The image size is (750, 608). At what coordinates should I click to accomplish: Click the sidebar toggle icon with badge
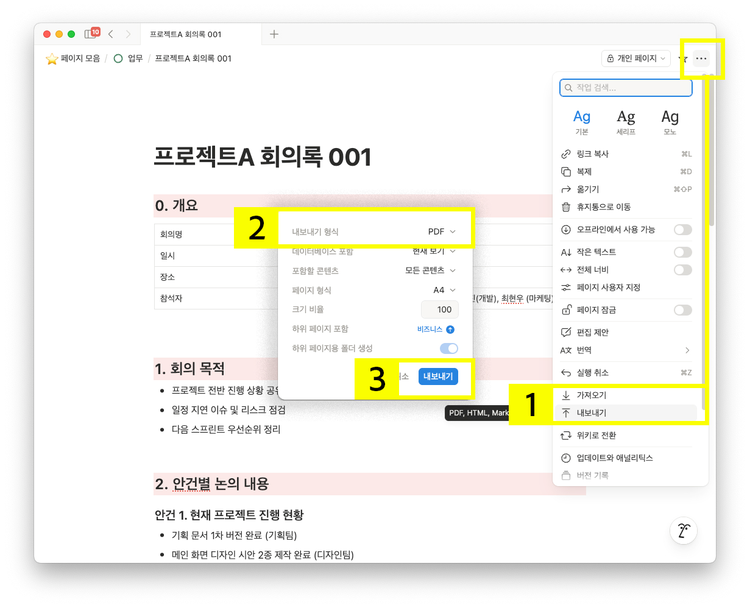[x=91, y=33]
